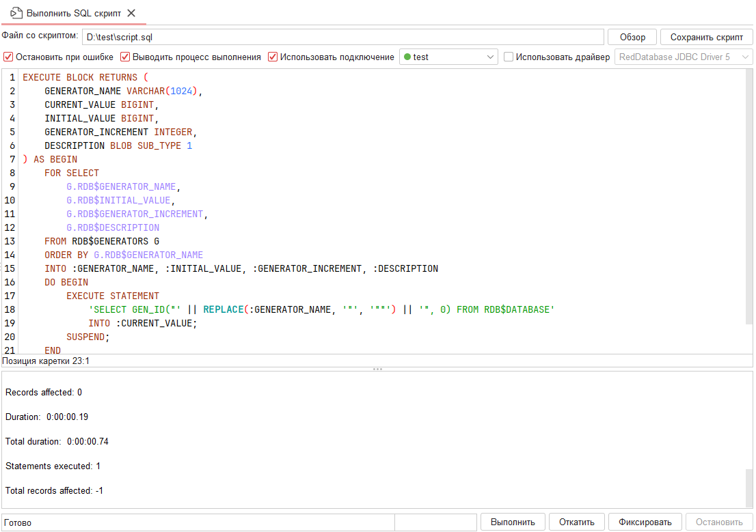Click Откатить to roll back changes
Screen dimensions: 756x532
[578, 521]
